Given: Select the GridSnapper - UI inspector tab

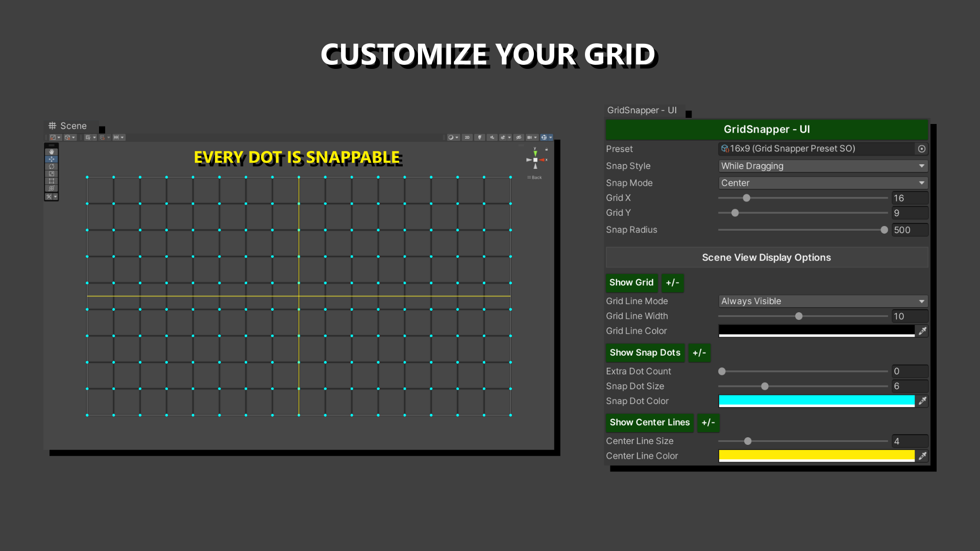Looking at the screenshot, I should coord(642,110).
